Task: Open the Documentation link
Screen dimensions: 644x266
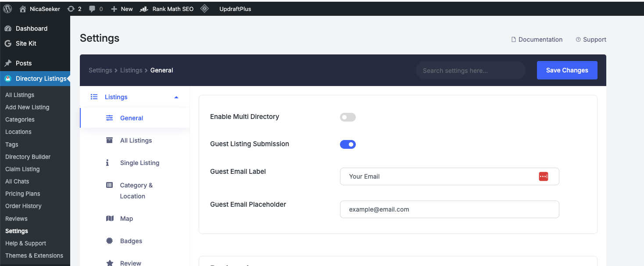Action: tap(537, 40)
